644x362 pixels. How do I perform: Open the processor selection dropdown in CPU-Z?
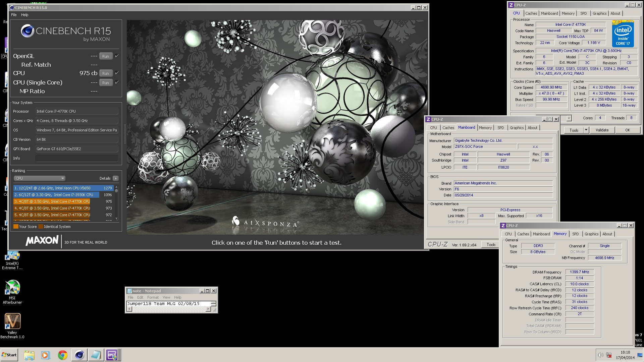[x=569, y=118]
